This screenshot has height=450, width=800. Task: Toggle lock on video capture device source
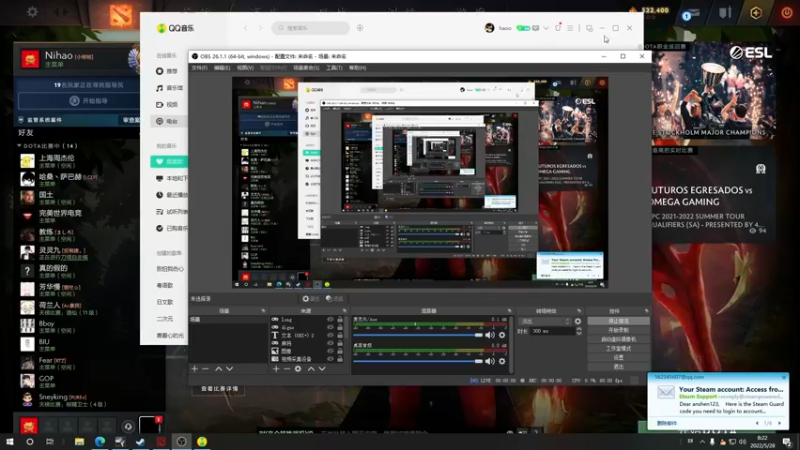340,359
